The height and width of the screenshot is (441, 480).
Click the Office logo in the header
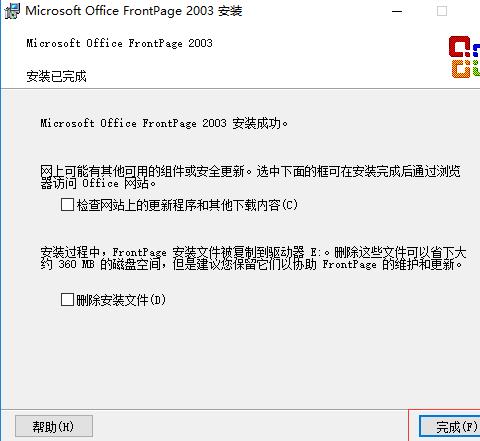point(464,57)
